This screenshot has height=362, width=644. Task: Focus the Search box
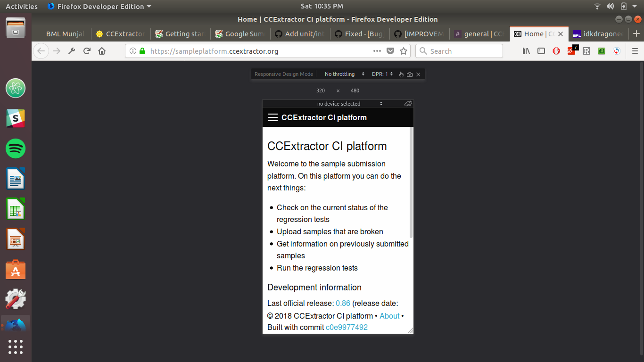[459, 51]
